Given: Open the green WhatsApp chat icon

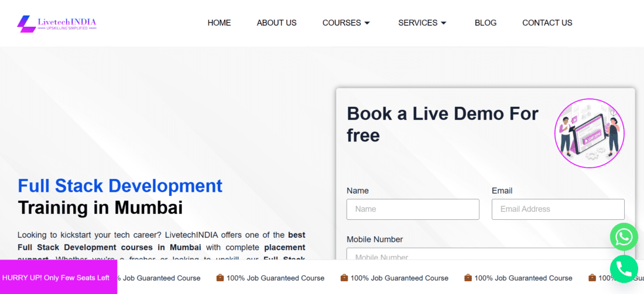Looking at the screenshot, I should (624, 237).
